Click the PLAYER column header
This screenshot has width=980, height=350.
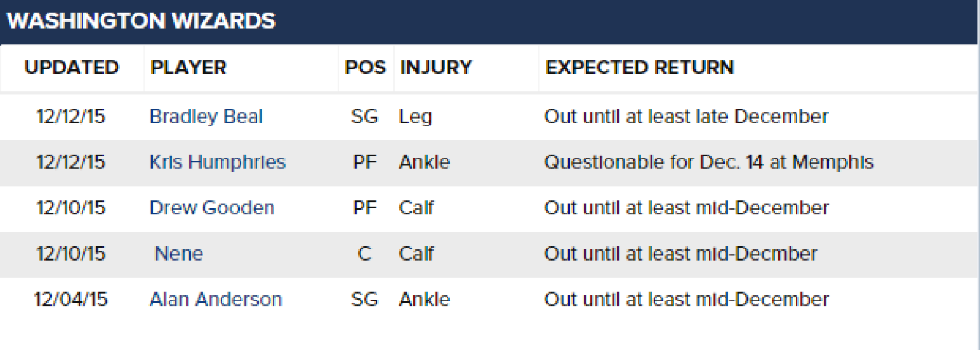[189, 68]
